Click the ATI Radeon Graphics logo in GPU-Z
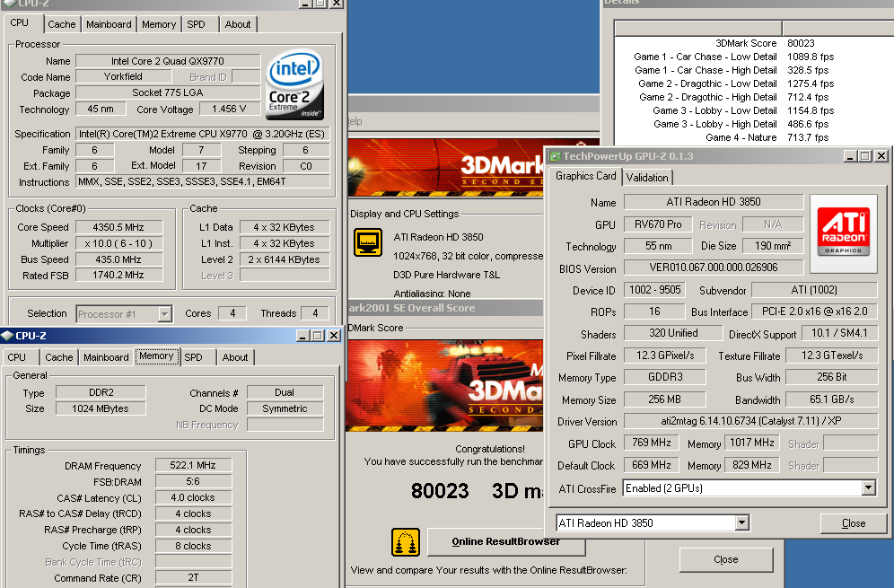Viewport: 894px width, 588px height. (843, 233)
